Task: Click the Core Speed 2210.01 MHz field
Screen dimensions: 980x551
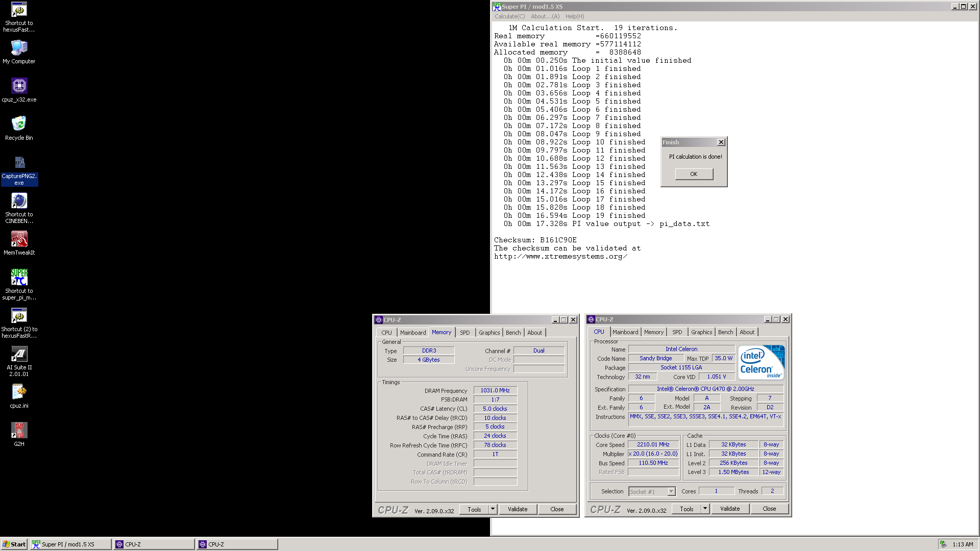Action: click(653, 444)
